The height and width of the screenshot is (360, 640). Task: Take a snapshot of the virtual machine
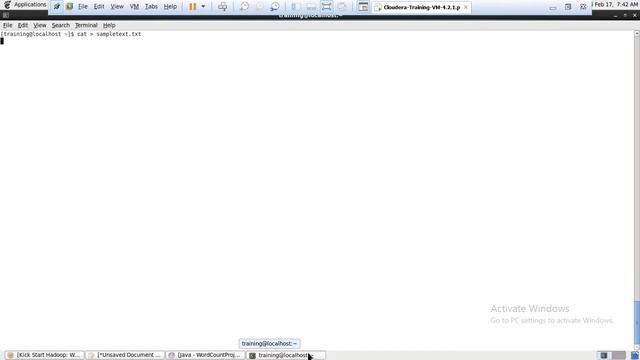click(244, 7)
